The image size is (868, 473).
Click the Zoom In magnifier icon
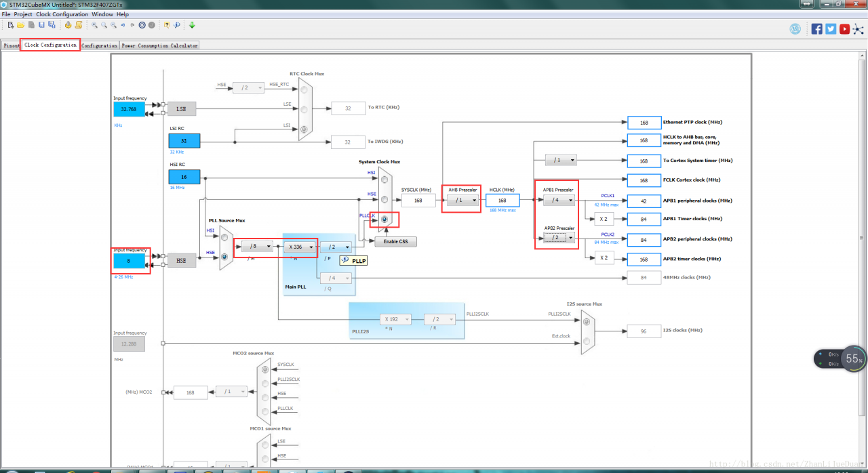coord(94,25)
